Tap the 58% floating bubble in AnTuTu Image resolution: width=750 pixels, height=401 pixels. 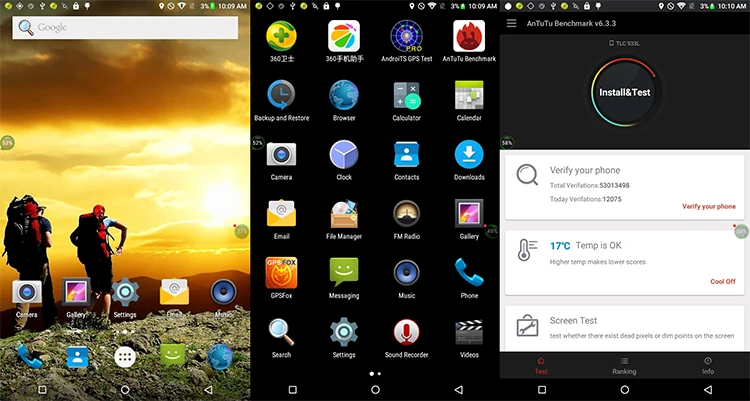pos(507,143)
